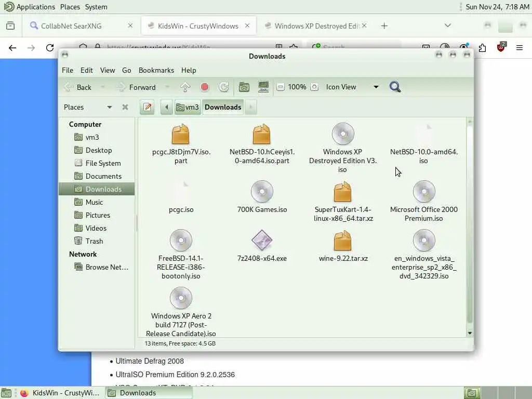
Task: Reload the current folder view
Action: coord(224,87)
